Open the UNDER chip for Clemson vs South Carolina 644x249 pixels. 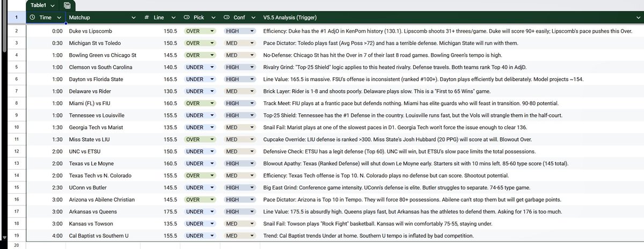coord(200,67)
